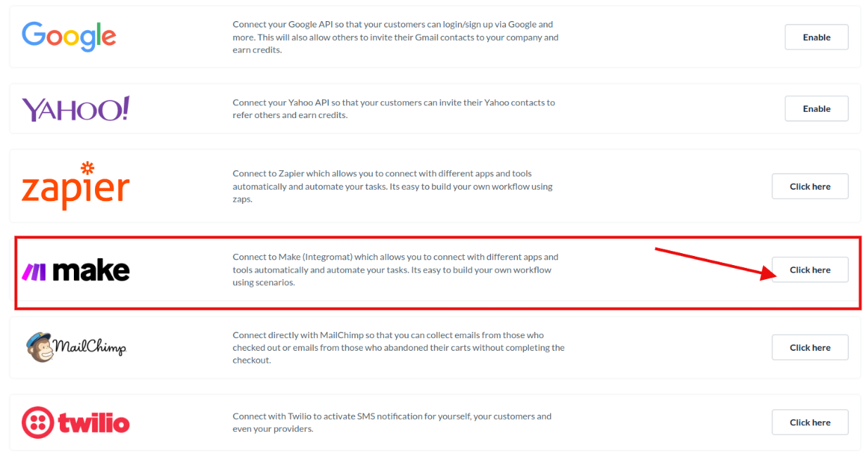868x457 pixels.
Task: Click the purple stripes in Make logo
Action: (x=34, y=272)
